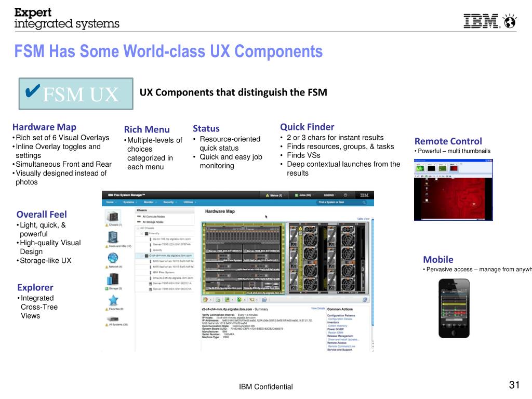Click the refresh icon at map toolbar right

[365, 300]
